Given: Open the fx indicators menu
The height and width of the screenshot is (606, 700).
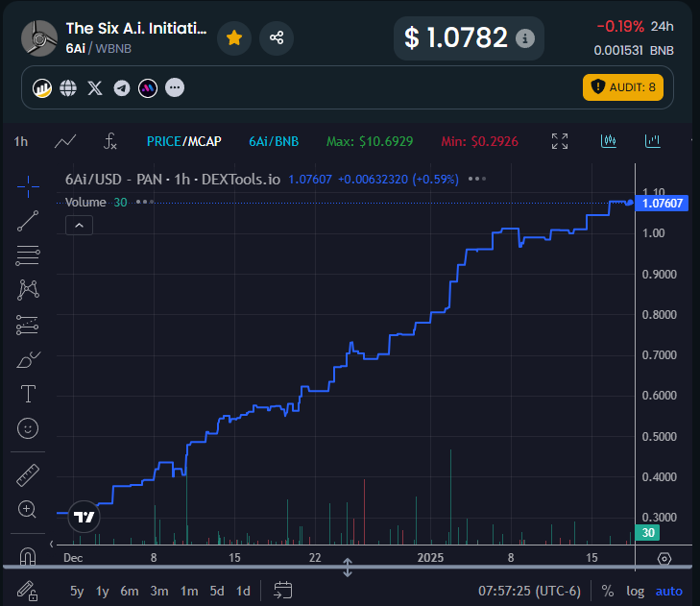Looking at the screenshot, I should 109,141.
